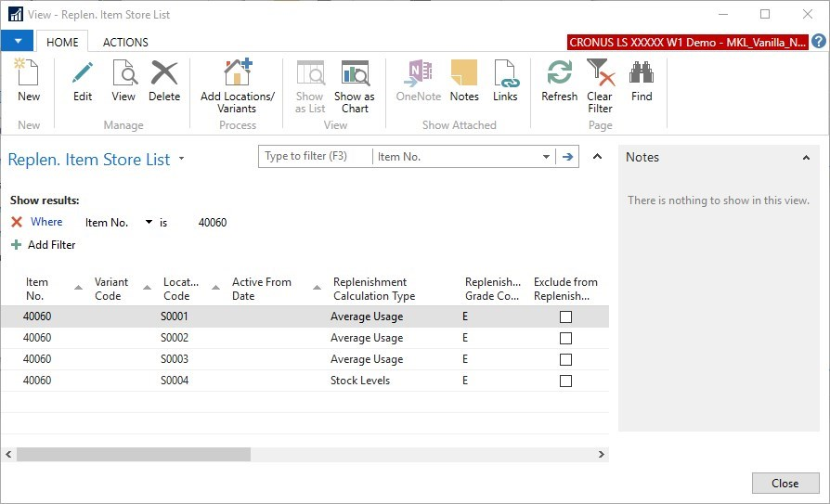Toggle Exclude checkbox on S0004 row
830x504 pixels.
[x=565, y=381]
